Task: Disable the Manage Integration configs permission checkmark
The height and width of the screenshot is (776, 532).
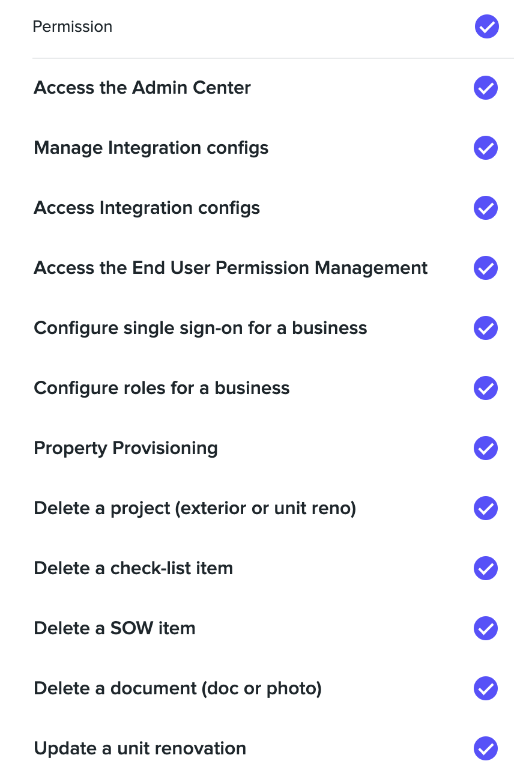Action: click(486, 148)
